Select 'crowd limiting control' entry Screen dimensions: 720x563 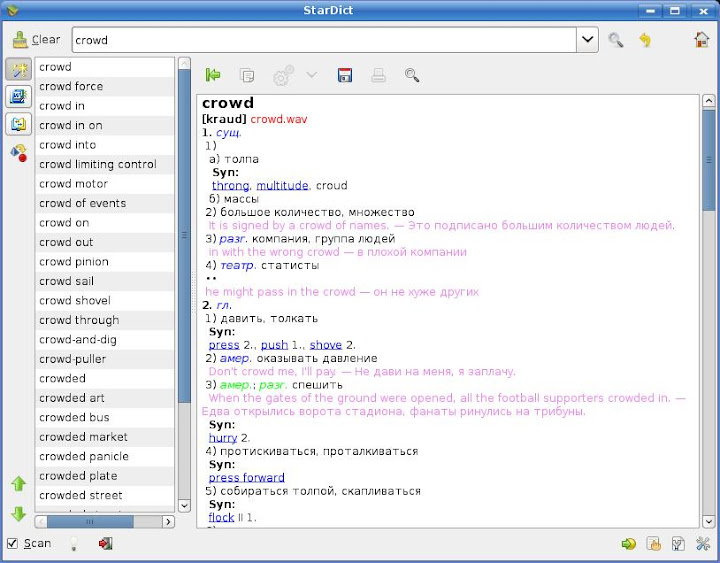105,164
